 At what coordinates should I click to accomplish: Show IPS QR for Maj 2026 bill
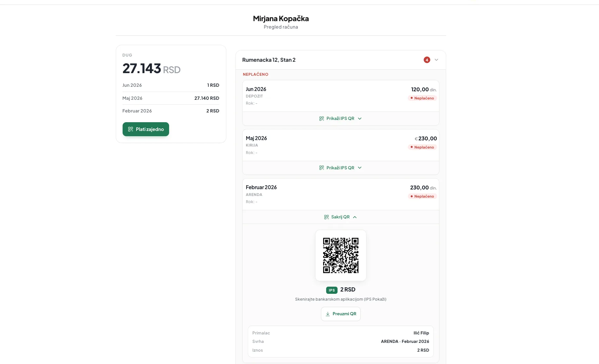[340, 168]
